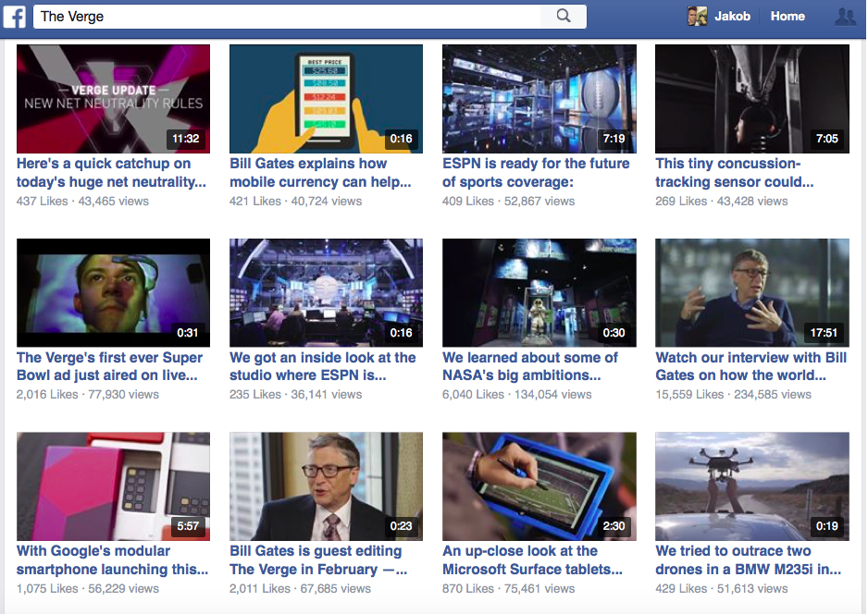Screen dimensions: 868x614
Task: Open the NASA astronaut suit video thumbnail
Action: click(539, 292)
